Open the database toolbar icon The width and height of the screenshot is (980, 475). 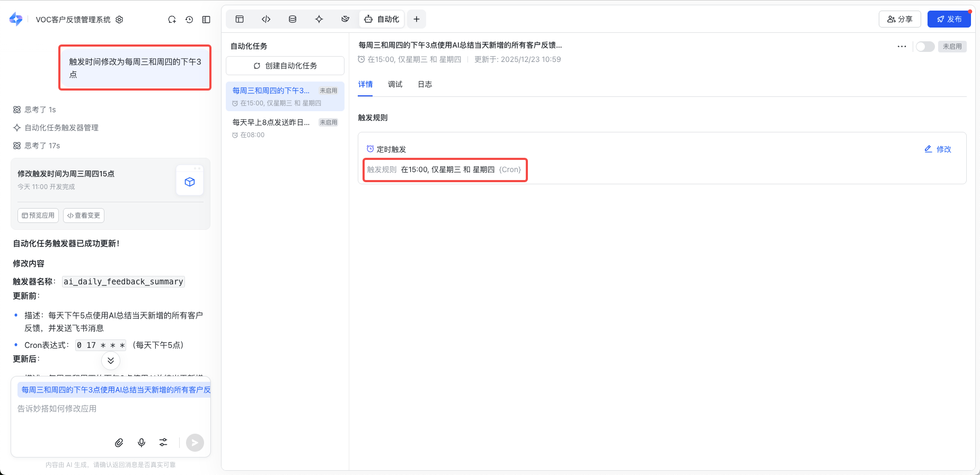point(293,19)
